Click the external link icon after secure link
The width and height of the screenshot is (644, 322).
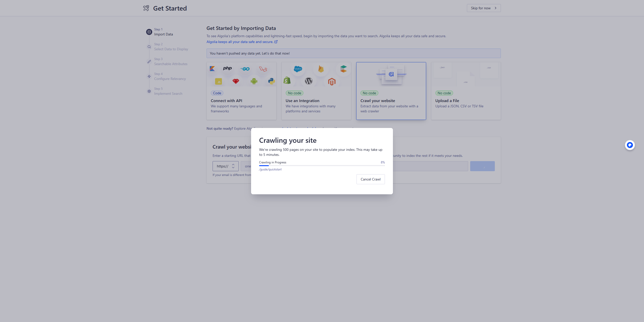point(276,42)
